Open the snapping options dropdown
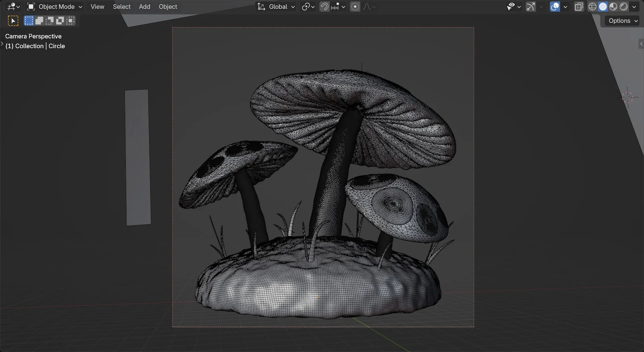The width and height of the screenshot is (644, 352). click(338, 6)
